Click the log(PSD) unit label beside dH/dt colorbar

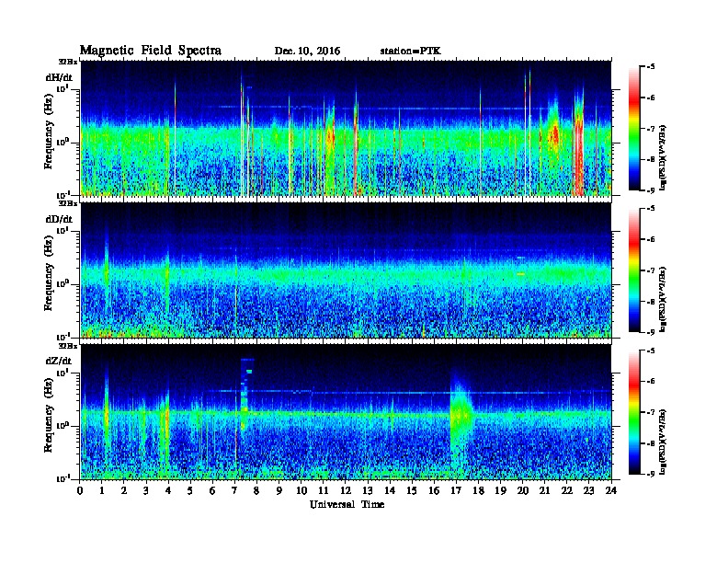[x=663, y=157]
